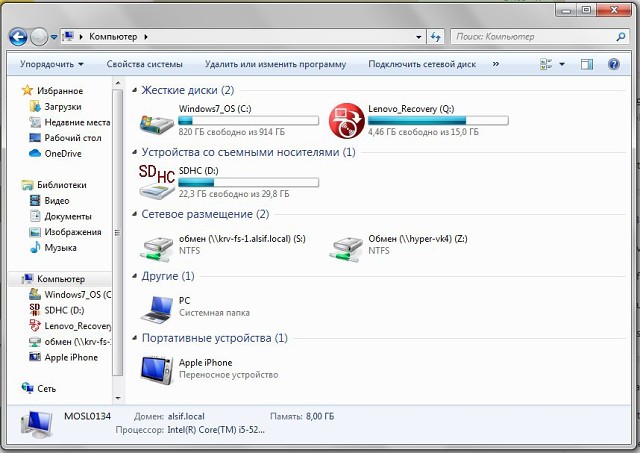The height and width of the screenshot is (453, 640).
Task: Open the Упорядочить dropdown menu
Action: [x=52, y=64]
